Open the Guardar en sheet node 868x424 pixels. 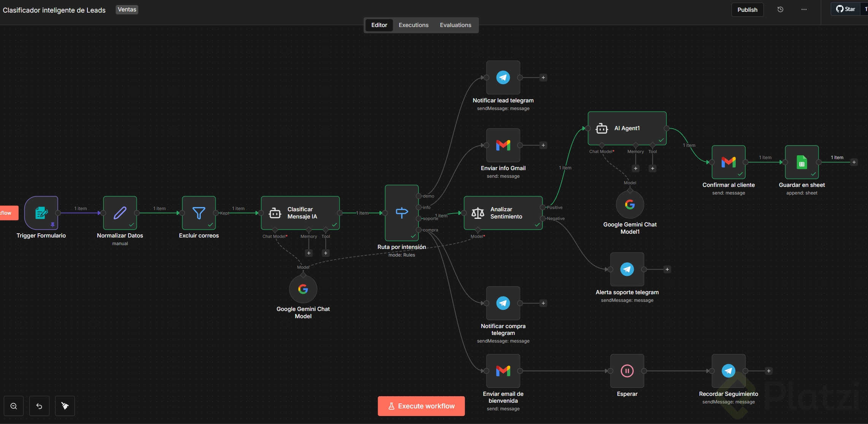[x=801, y=163]
